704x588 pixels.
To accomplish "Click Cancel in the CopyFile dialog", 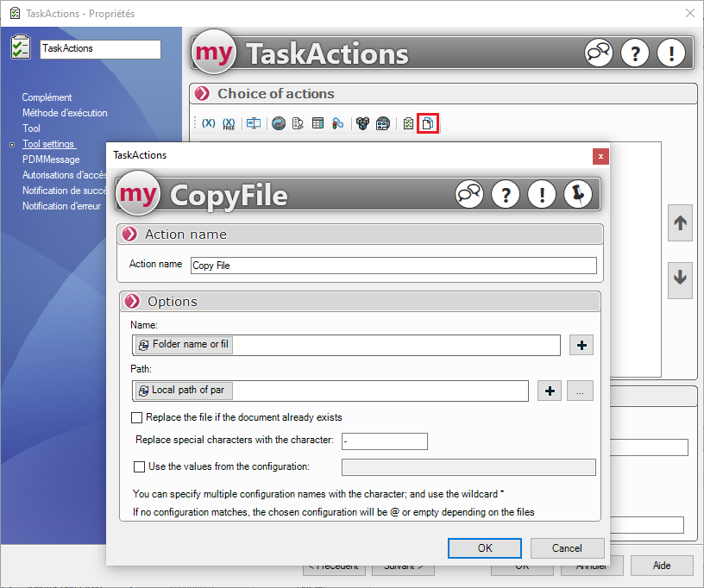I will pyautogui.click(x=567, y=548).
